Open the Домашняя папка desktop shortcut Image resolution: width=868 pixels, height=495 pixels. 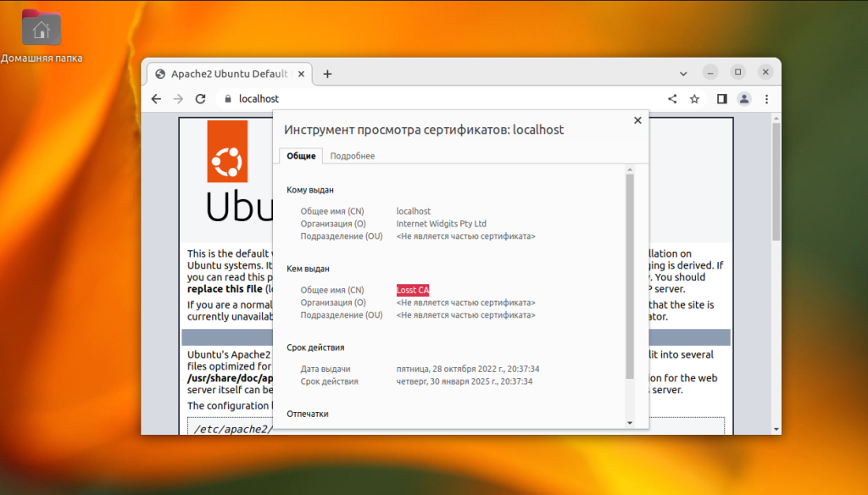coord(41,28)
